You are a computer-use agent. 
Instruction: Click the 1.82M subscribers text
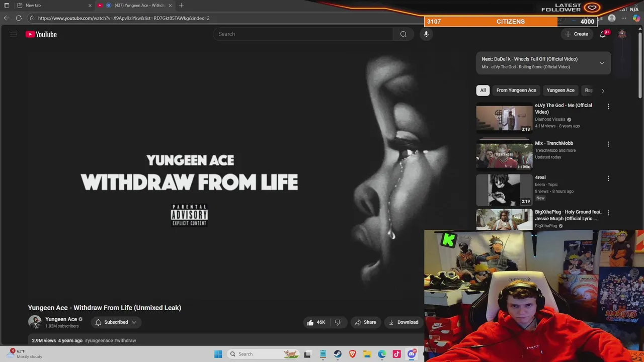62,326
